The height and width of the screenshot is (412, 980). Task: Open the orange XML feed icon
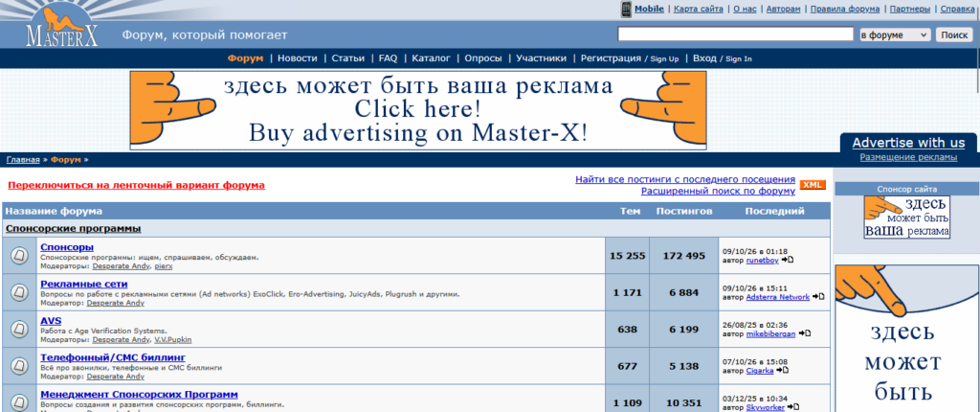pyautogui.click(x=813, y=185)
